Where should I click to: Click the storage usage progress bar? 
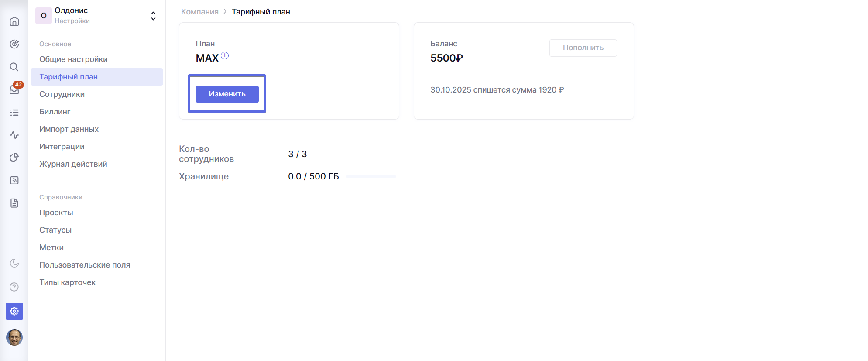click(x=371, y=177)
